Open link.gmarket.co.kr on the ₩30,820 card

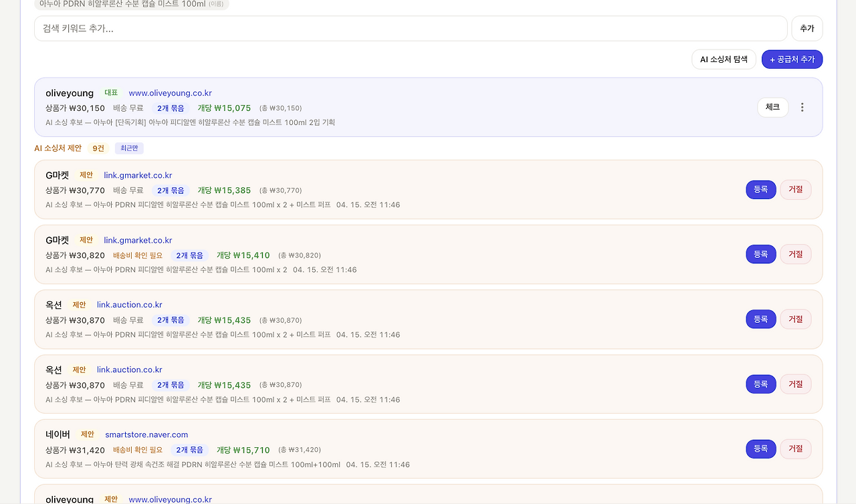tap(138, 240)
